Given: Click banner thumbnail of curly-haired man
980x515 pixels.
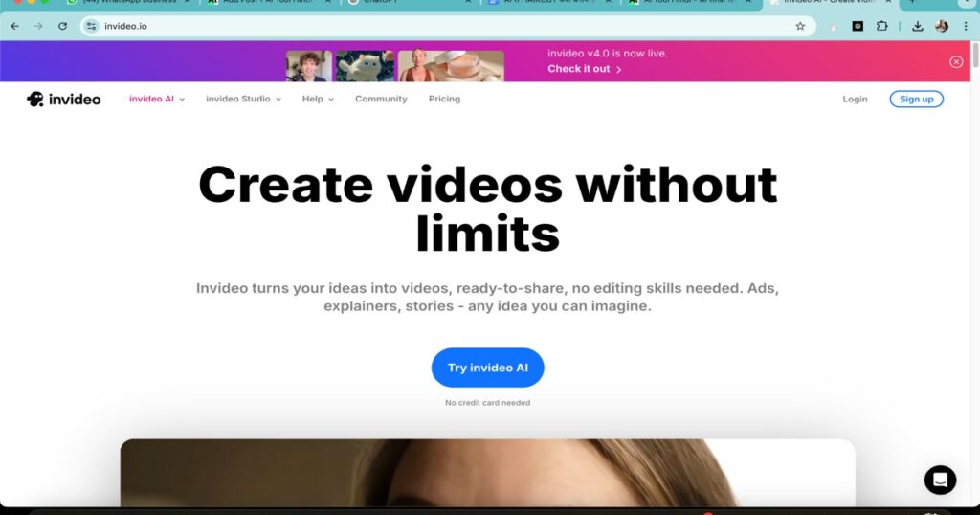Looking at the screenshot, I should coord(309,66).
